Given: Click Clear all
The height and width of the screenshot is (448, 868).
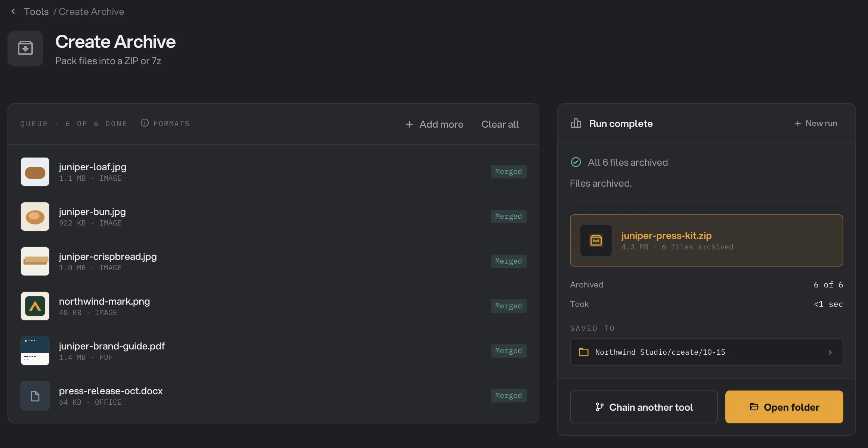Looking at the screenshot, I should [500, 124].
